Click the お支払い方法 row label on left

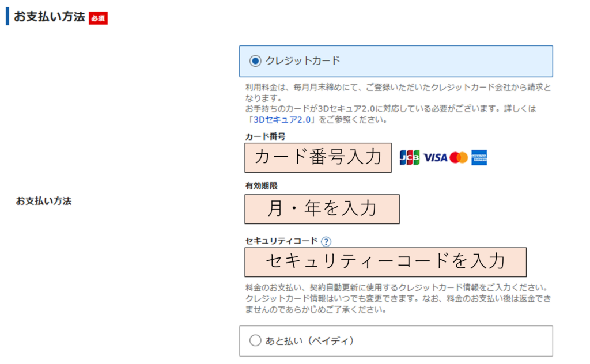(x=43, y=202)
